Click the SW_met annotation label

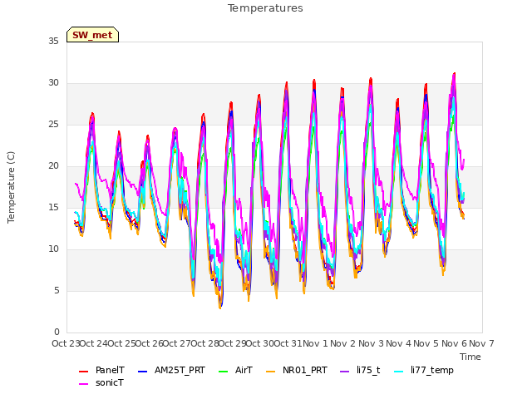coord(92,35)
